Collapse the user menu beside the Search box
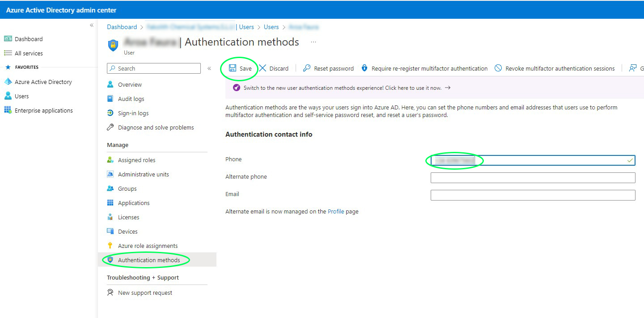Viewport: 644px width, 318px height. coord(209,68)
